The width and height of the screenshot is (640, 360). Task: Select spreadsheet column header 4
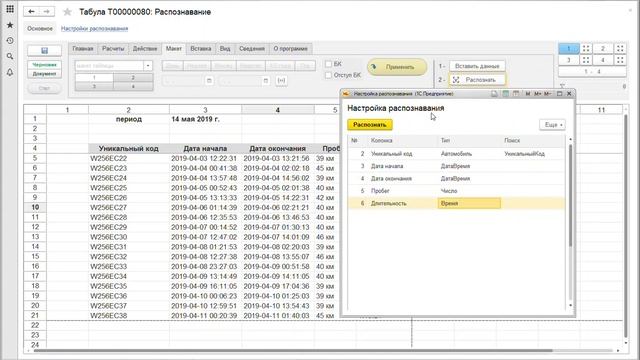coord(278,110)
